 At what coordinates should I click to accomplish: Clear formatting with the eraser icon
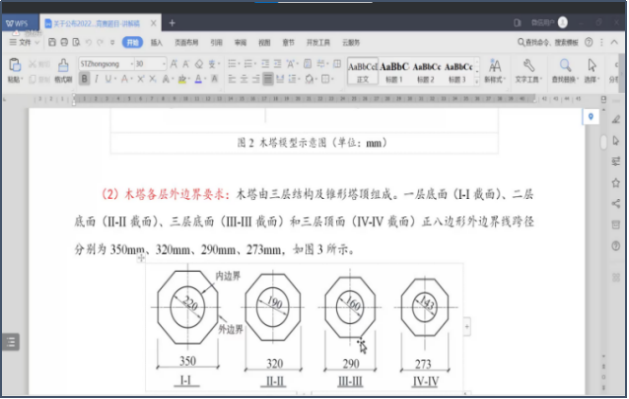point(199,64)
